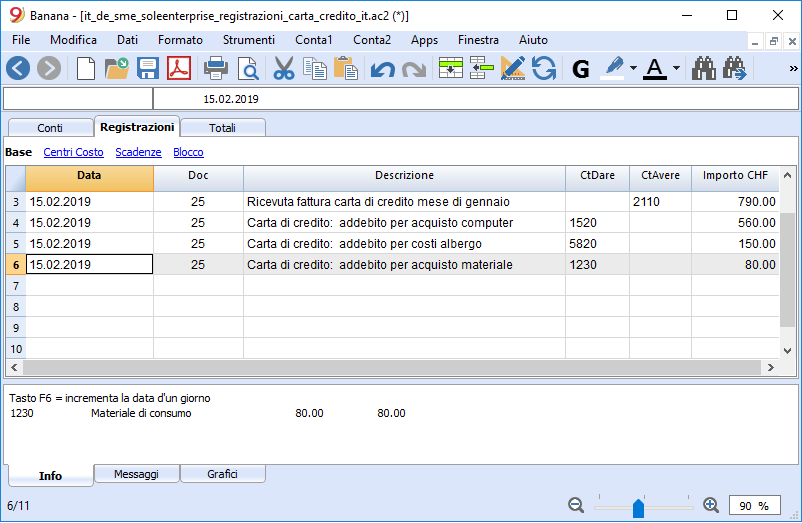
Task: Click the save floppy disk icon
Action: click(x=148, y=68)
